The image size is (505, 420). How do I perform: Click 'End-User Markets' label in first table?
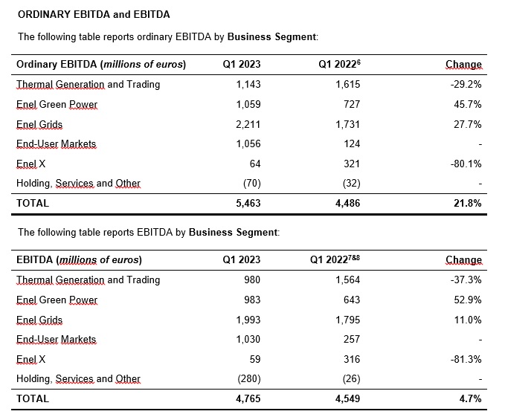tap(57, 143)
